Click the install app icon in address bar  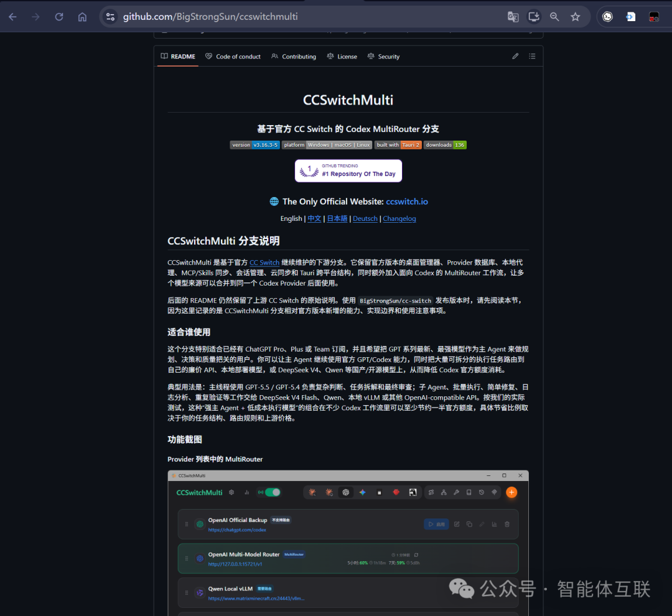[x=534, y=17]
